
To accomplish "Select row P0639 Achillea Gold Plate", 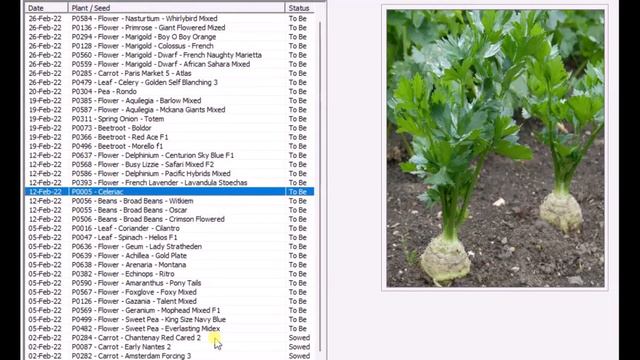I will 169,256.
